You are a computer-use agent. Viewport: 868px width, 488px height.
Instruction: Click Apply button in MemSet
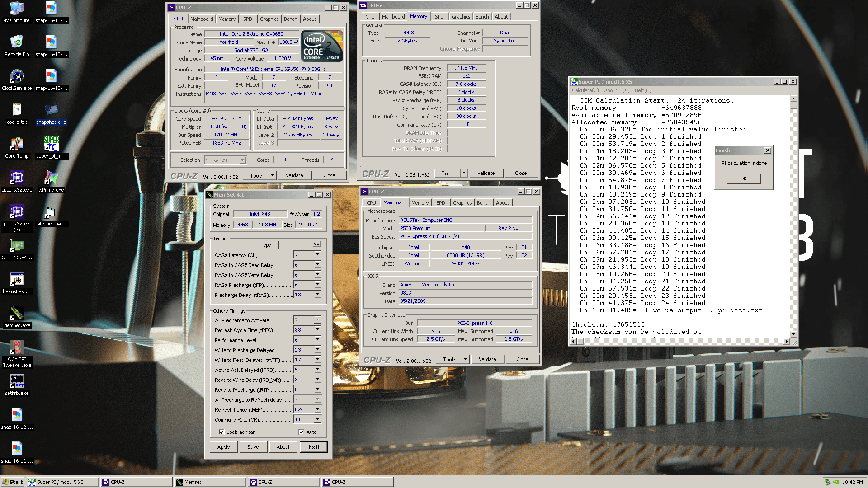223,447
